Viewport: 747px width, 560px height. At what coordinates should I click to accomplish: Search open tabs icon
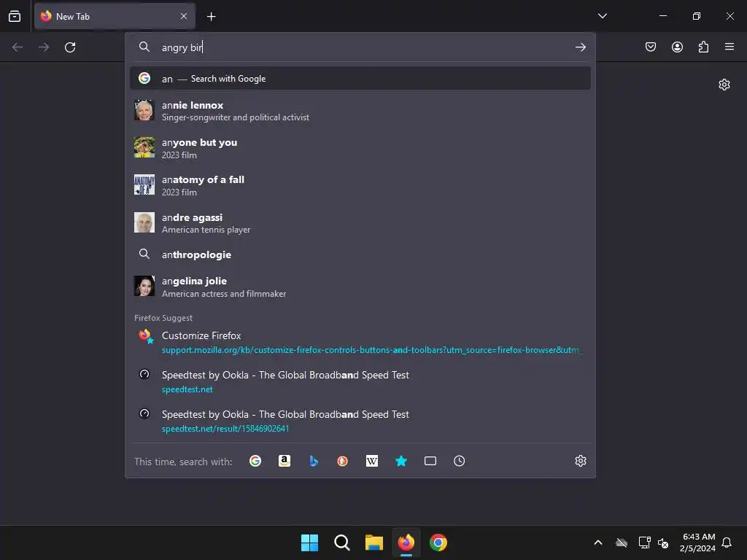coord(430,461)
